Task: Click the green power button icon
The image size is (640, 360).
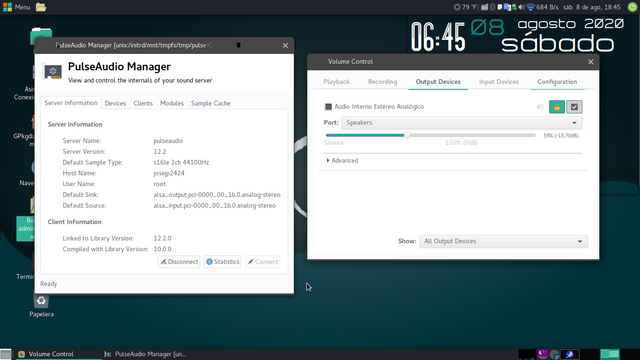Action: [x=632, y=7]
